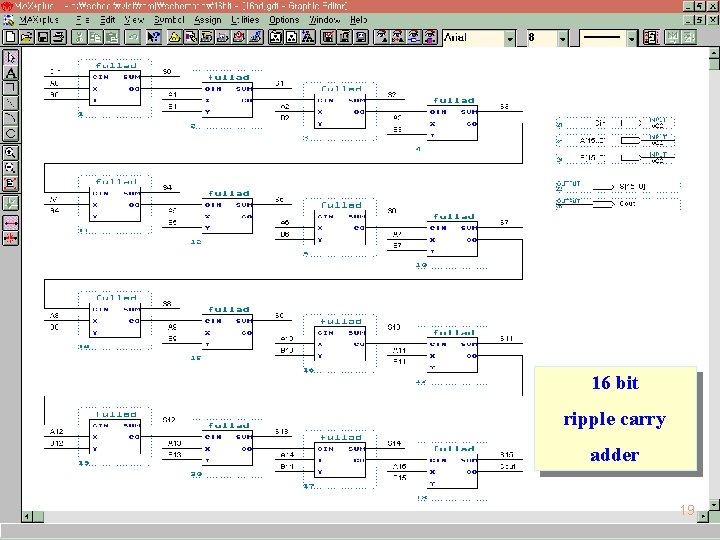Click the S10 wire label
Image resolution: width=720 pixels, height=540 pixels.
point(394,327)
